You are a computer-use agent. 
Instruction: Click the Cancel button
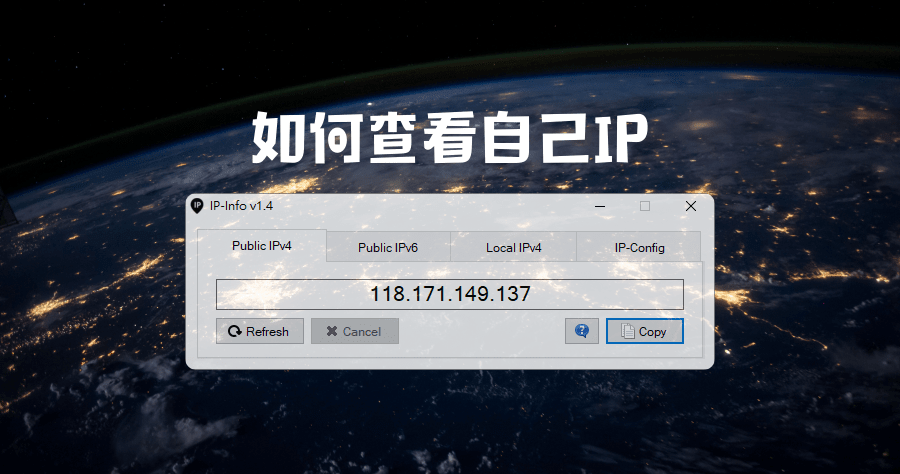[x=355, y=331]
